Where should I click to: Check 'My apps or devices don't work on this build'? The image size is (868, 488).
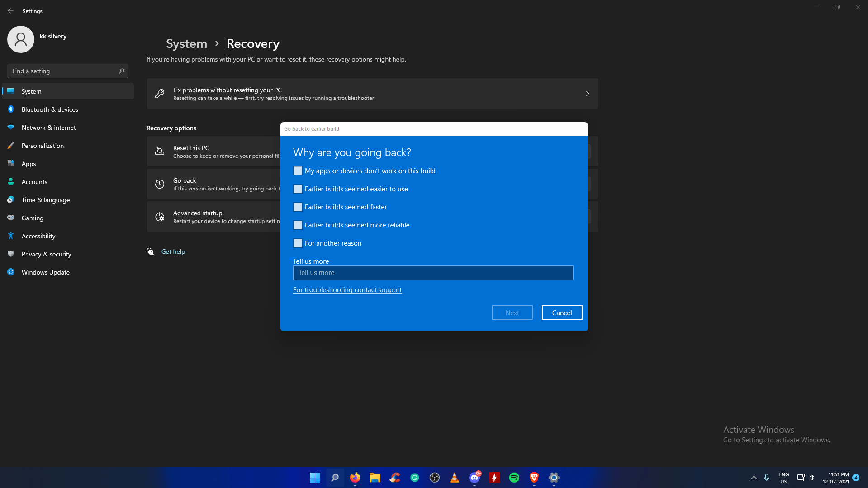298,171
